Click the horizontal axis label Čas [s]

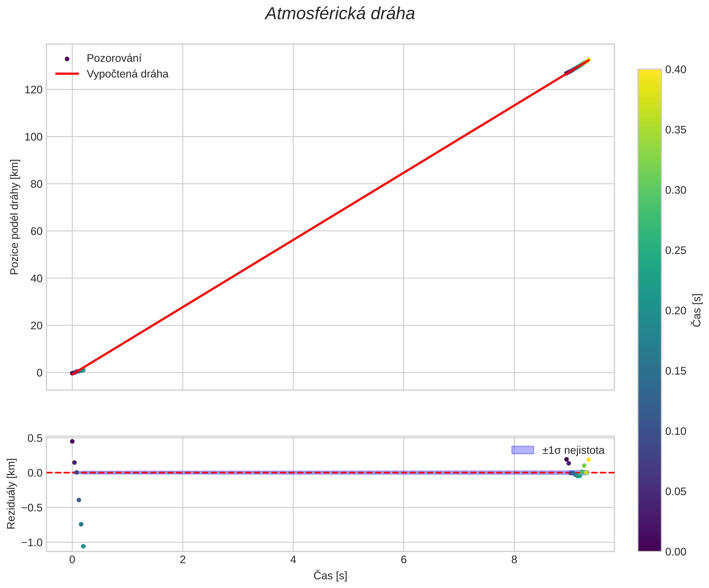(x=330, y=575)
